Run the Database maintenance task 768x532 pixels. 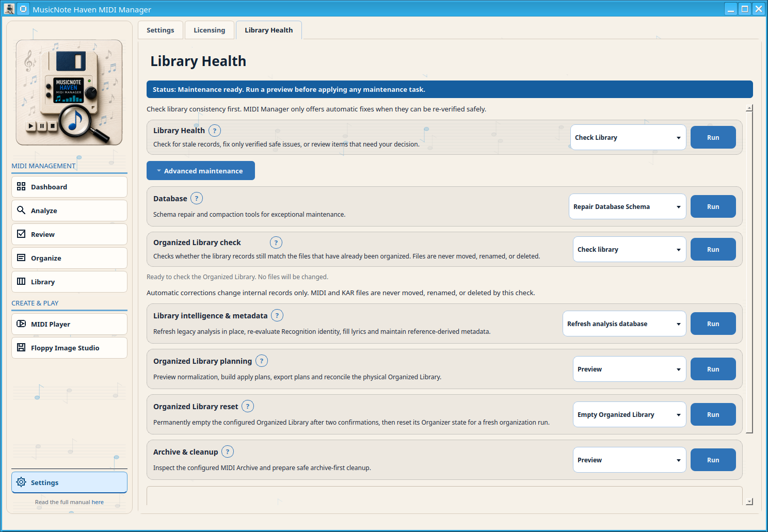(x=713, y=206)
